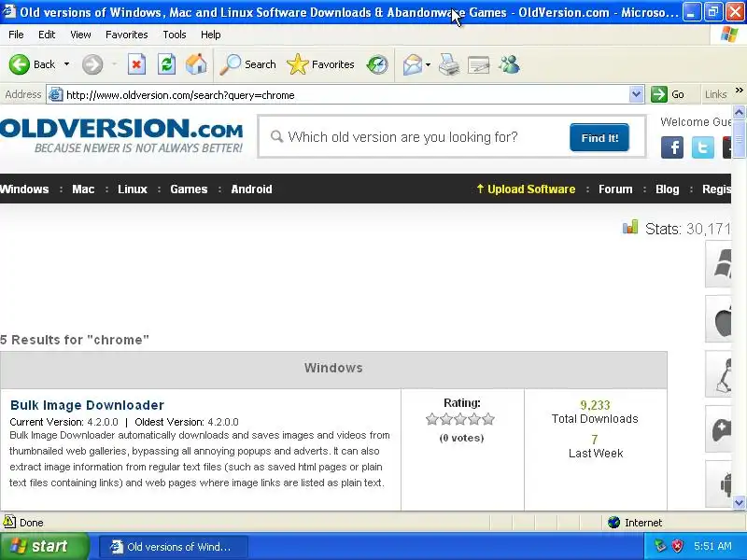
Task: Open History clock icon in toolbar
Action: click(377, 64)
